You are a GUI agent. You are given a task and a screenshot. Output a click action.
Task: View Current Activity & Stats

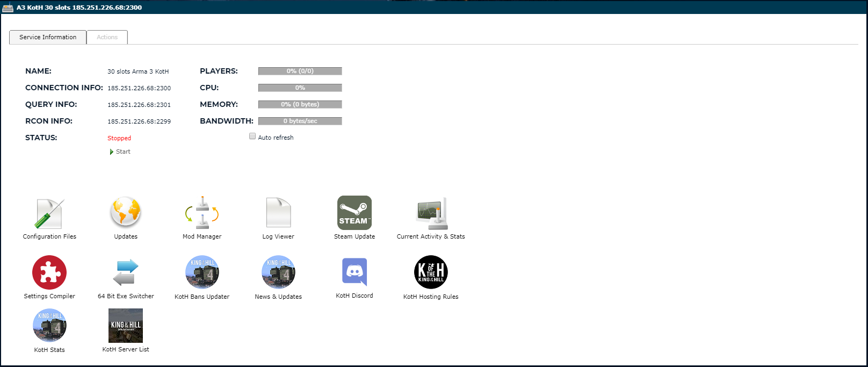[x=431, y=213]
